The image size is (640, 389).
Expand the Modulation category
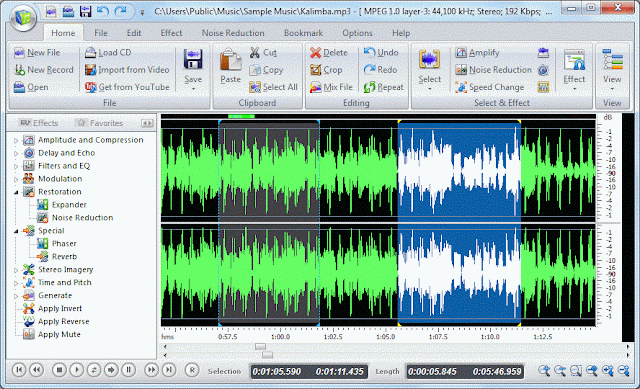(16, 179)
